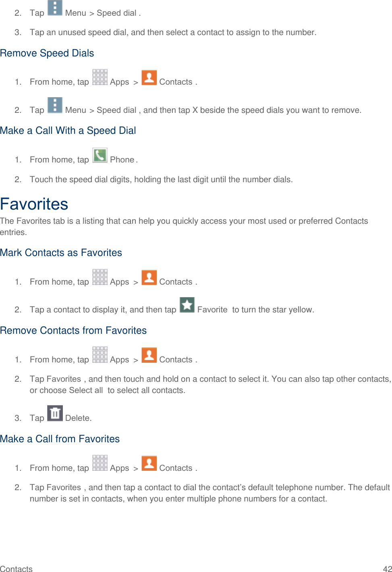Click the Make a Call from Favorites heading
Screen dimensions: 392x572
coord(60,439)
